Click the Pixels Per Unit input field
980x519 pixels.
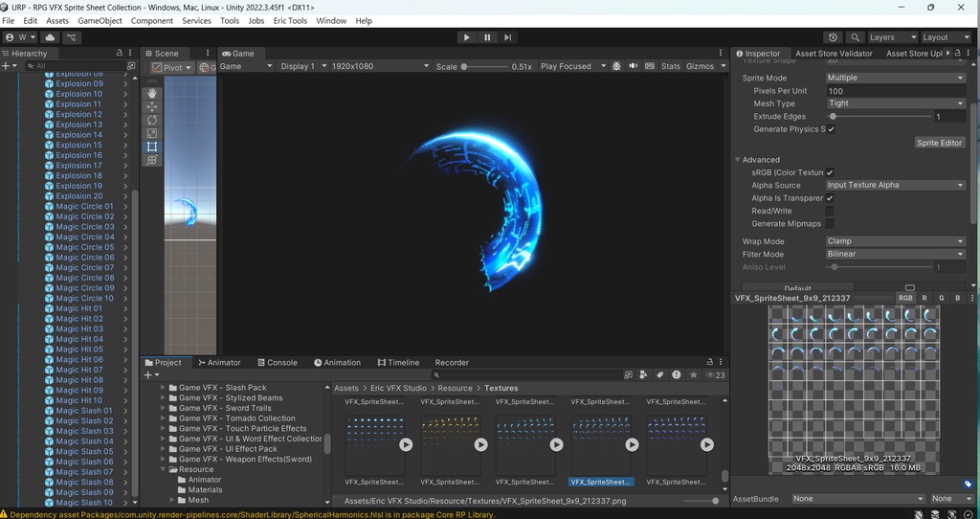tap(896, 91)
